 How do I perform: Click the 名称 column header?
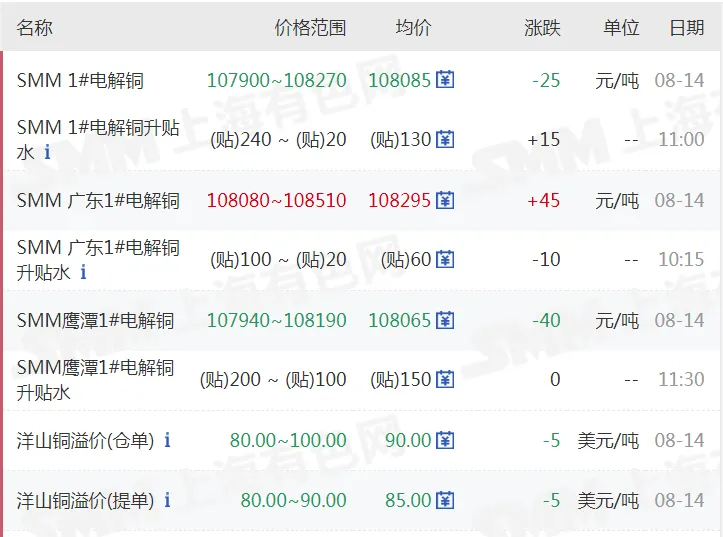pos(35,28)
